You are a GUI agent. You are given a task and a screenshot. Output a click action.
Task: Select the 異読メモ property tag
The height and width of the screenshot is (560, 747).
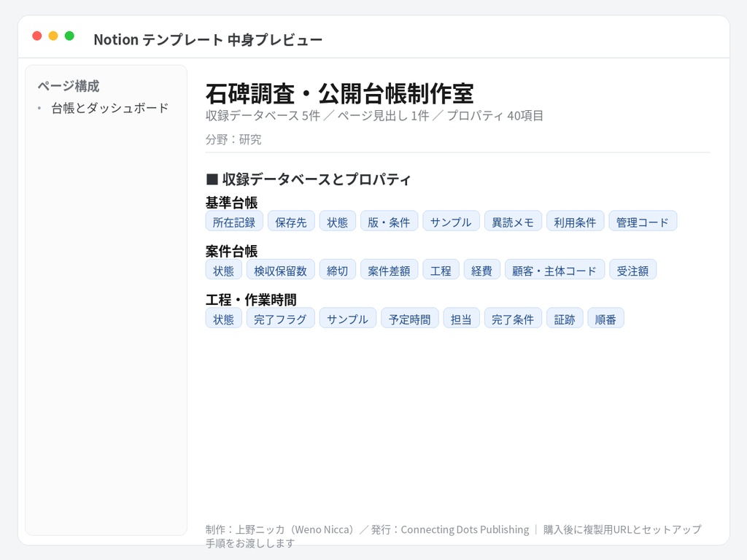tap(513, 222)
